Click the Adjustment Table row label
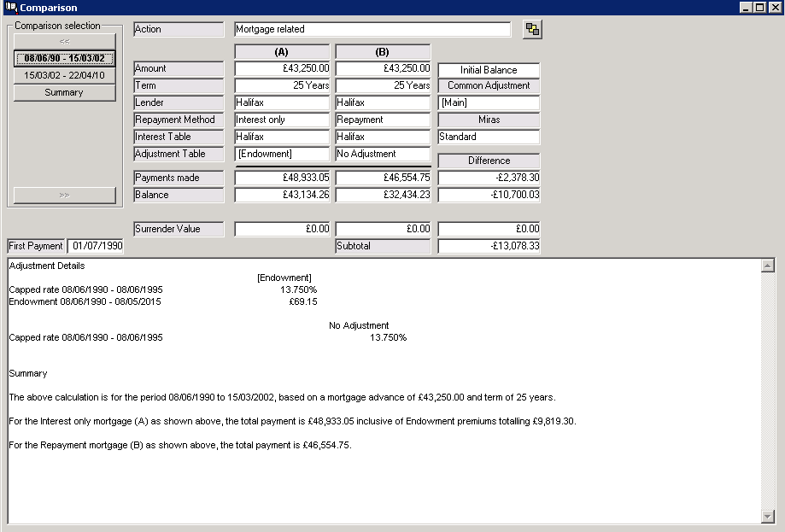The image size is (785, 532). click(179, 154)
